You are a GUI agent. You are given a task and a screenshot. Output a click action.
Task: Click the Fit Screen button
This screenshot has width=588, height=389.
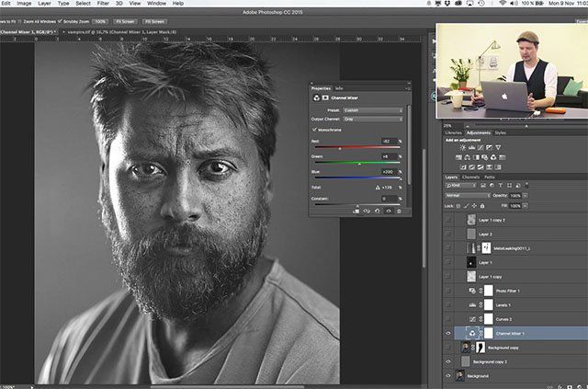(x=124, y=20)
